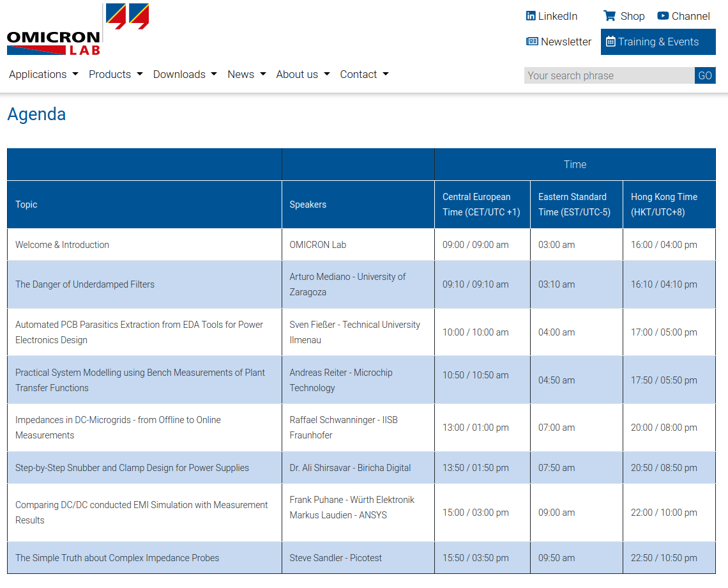Open the Channel link
Screen dimensions: 728x588
pos(683,16)
